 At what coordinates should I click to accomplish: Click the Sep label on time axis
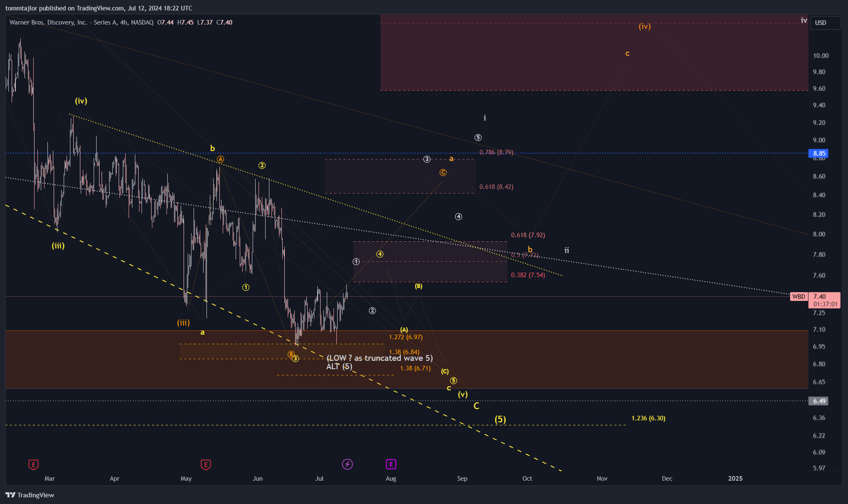(462, 479)
